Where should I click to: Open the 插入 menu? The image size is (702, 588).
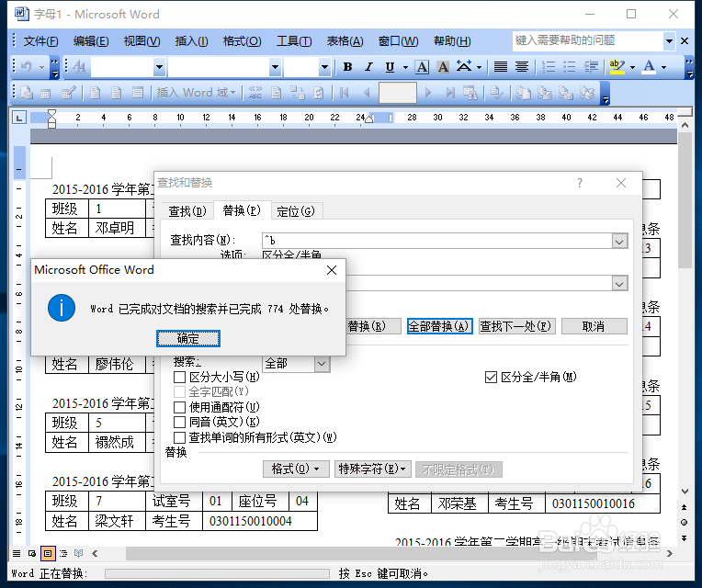[x=192, y=41]
